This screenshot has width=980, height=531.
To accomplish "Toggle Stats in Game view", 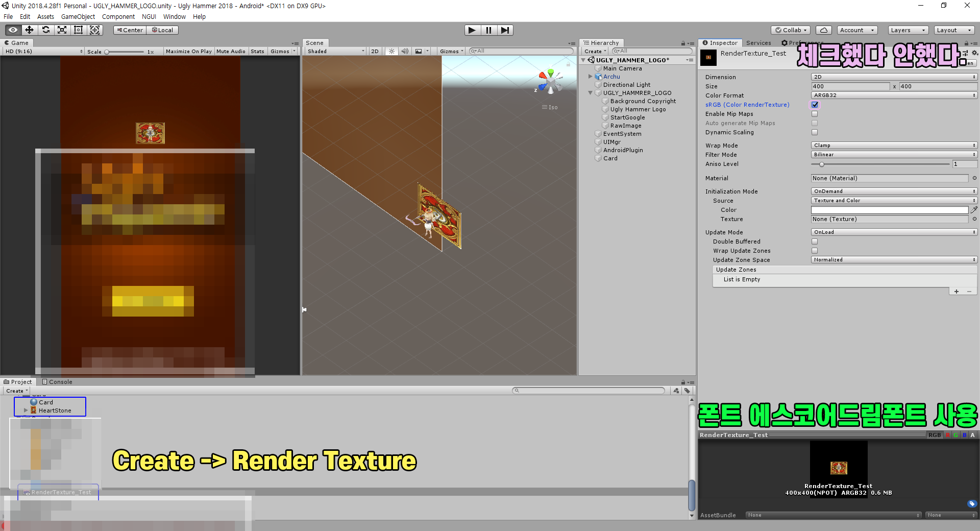I will (257, 51).
